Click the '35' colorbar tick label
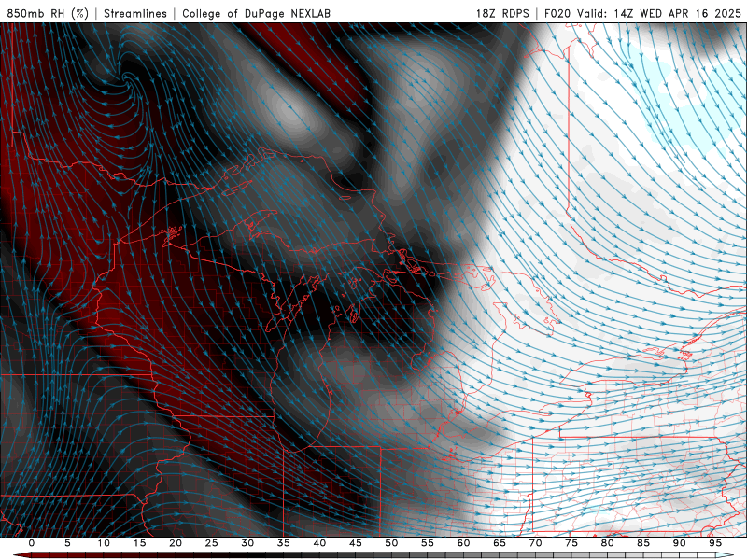 284,543
